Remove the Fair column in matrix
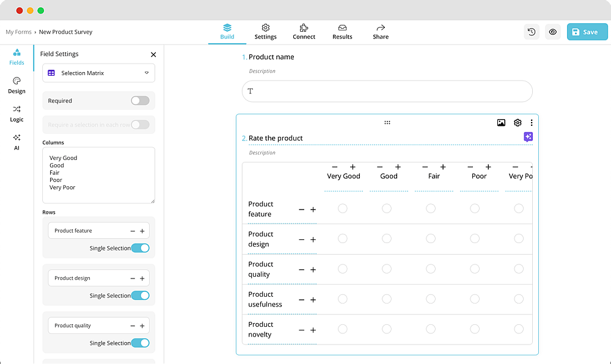 tap(425, 167)
